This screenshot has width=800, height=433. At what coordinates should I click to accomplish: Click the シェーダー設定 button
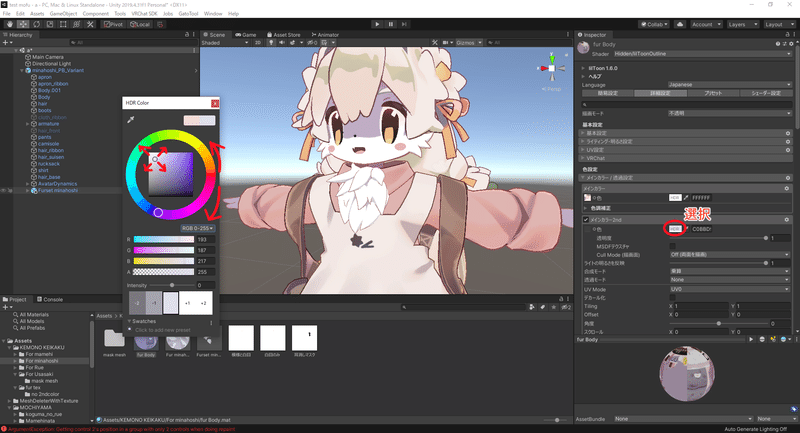point(765,93)
